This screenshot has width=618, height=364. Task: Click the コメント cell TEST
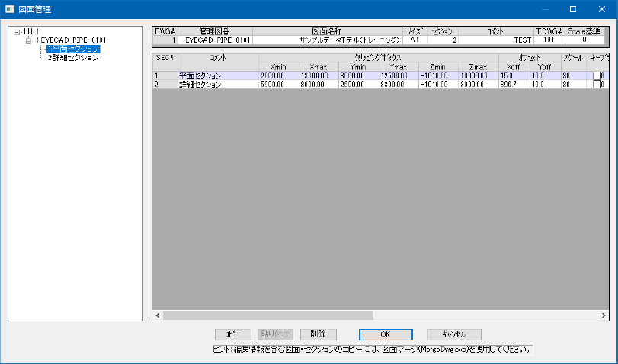tap(496, 40)
